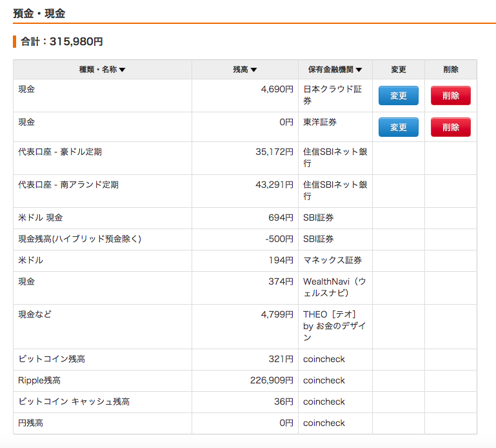Screen dimensions: 496x448
Task: Select the 36円 balance cell
Action: (x=245, y=402)
